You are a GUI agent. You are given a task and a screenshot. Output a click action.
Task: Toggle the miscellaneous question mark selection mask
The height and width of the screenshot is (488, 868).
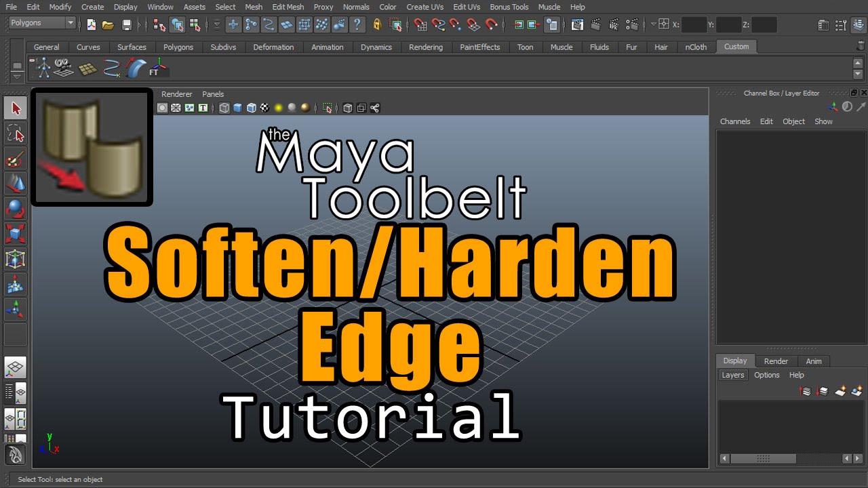(x=357, y=25)
